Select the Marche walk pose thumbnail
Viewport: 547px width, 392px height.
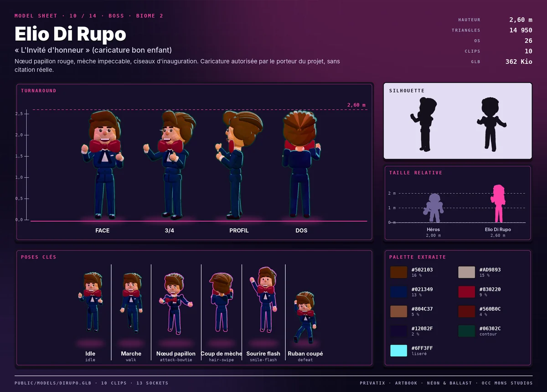[x=131, y=303]
